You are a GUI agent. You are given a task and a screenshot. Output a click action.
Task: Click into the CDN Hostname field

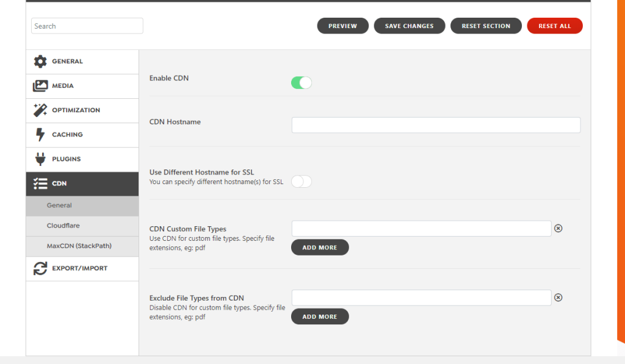[436, 125]
